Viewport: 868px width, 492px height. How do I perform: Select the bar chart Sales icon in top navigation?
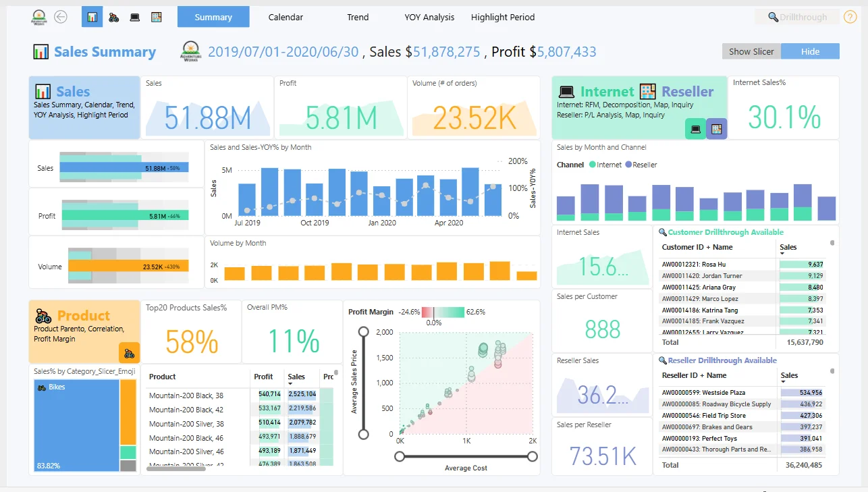click(92, 17)
